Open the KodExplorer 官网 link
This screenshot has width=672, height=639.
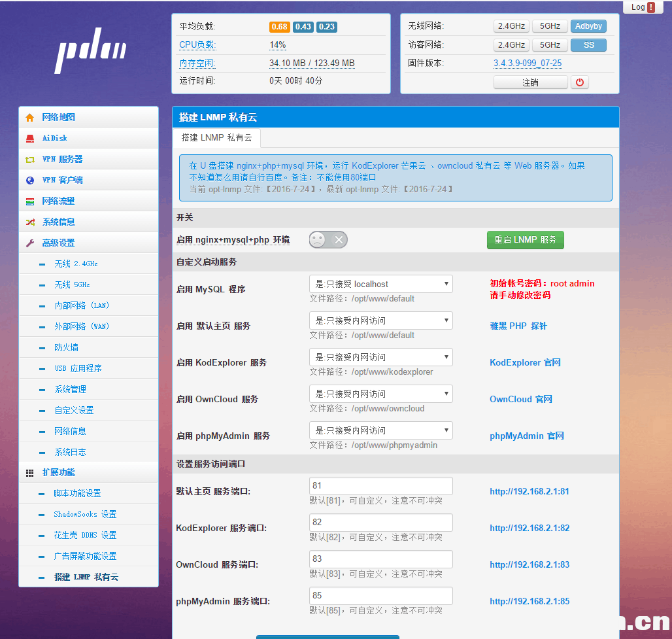point(526,362)
